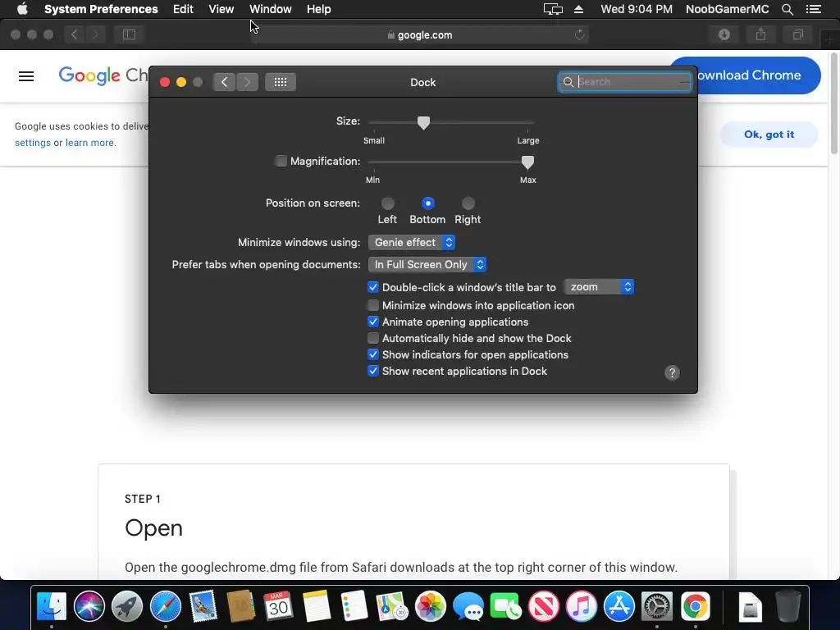Screen dimensions: 840x630
Task: Toggle Show recent applications in Dock
Action: 373,371
